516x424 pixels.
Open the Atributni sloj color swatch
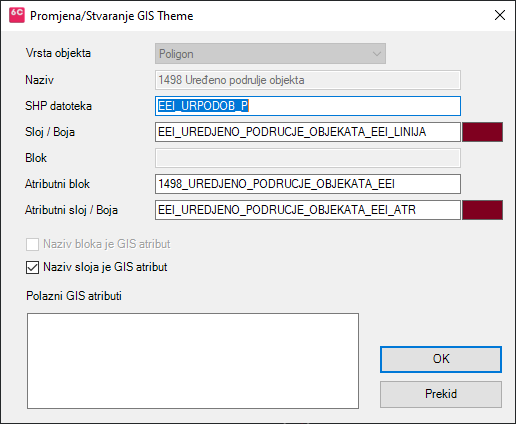coord(482,210)
